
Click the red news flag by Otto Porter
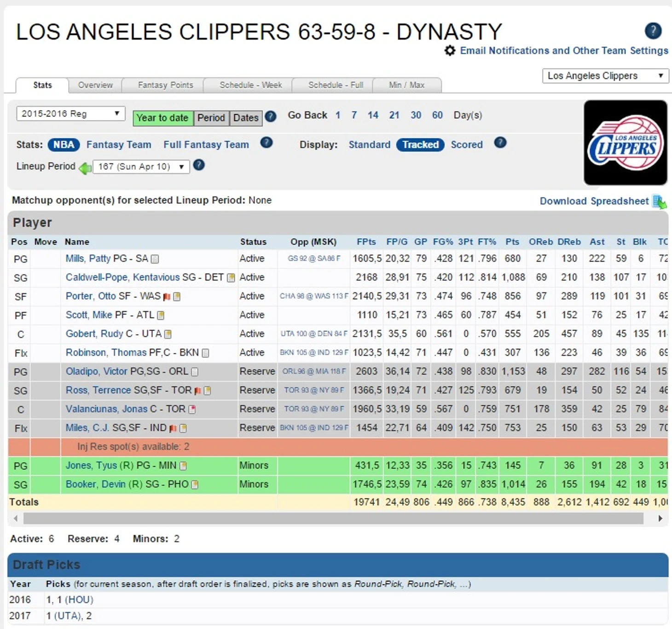167,297
